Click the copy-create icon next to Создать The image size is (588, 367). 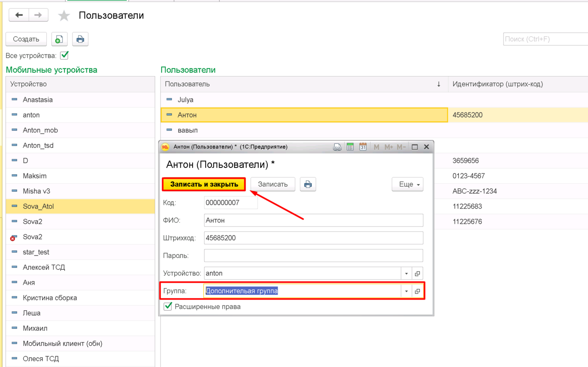pos(59,40)
